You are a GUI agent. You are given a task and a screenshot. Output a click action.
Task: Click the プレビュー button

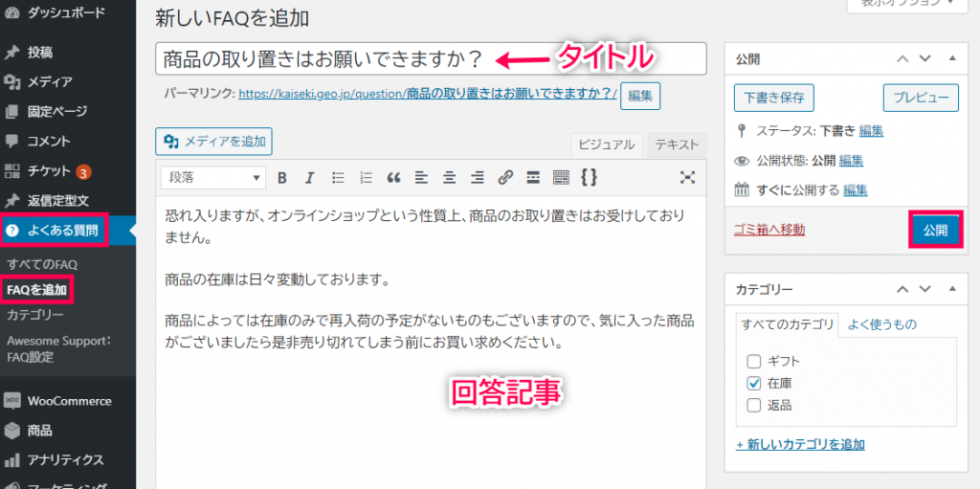[x=921, y=98]
